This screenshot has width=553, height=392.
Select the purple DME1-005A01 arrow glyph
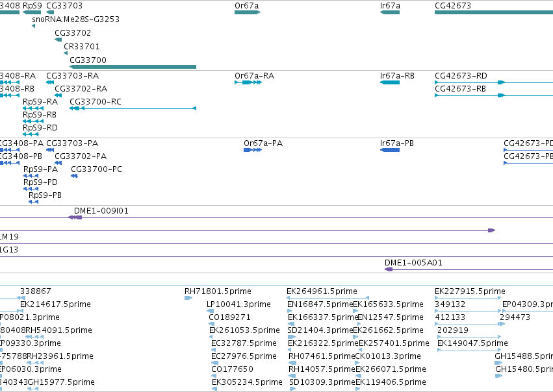click(389, 269)
